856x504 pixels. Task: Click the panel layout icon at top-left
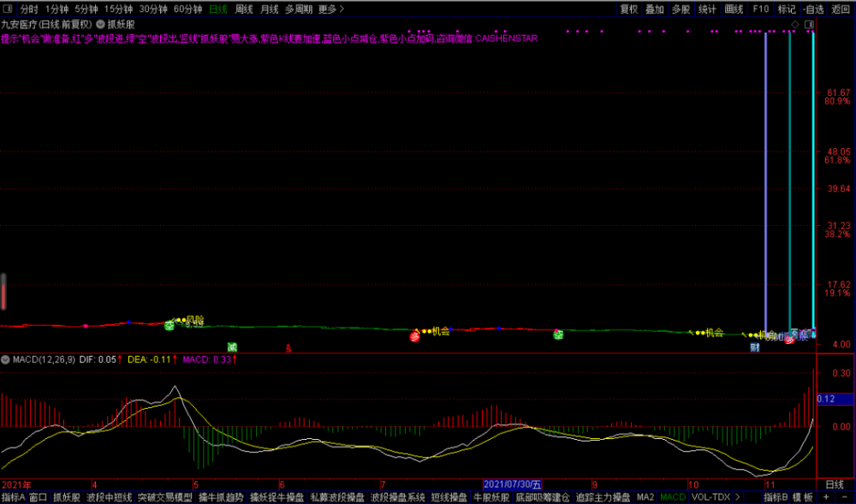(9, 9)
